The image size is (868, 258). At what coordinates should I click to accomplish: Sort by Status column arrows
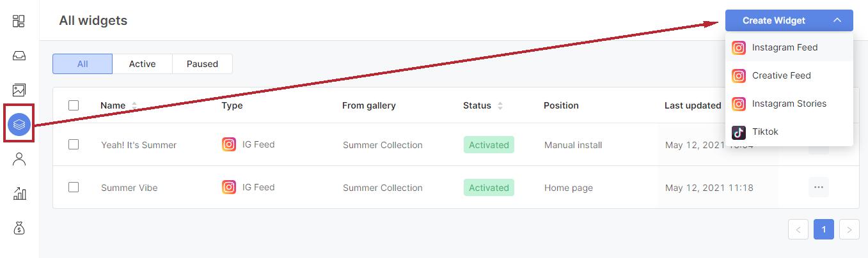coord(500,105)
